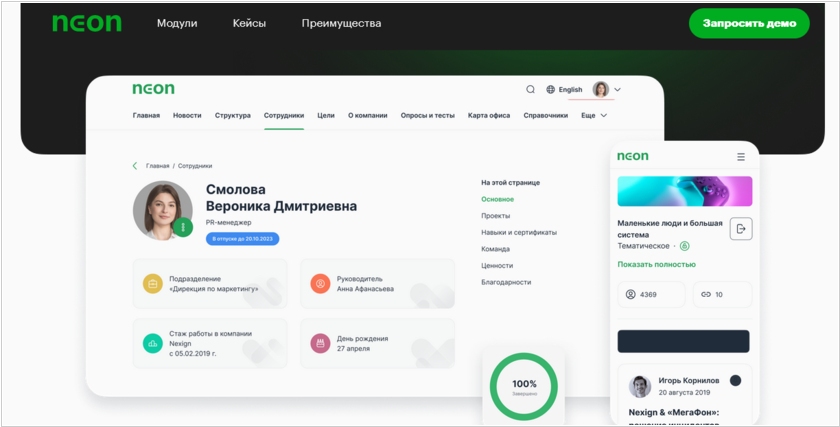Screen dimensions: 840x427
Task: Click the green badge on profile photo
Action: 183,227
